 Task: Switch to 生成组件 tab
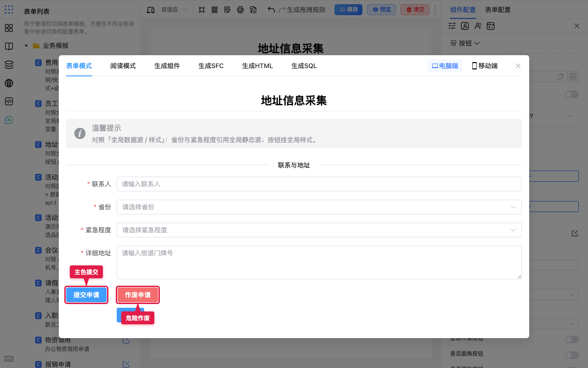167,66
